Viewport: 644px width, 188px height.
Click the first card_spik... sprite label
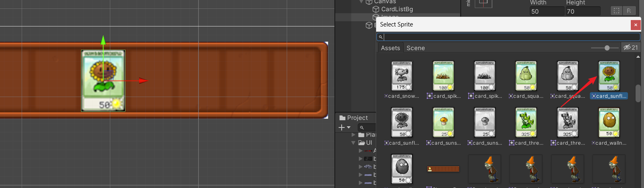tap(444, 96)
